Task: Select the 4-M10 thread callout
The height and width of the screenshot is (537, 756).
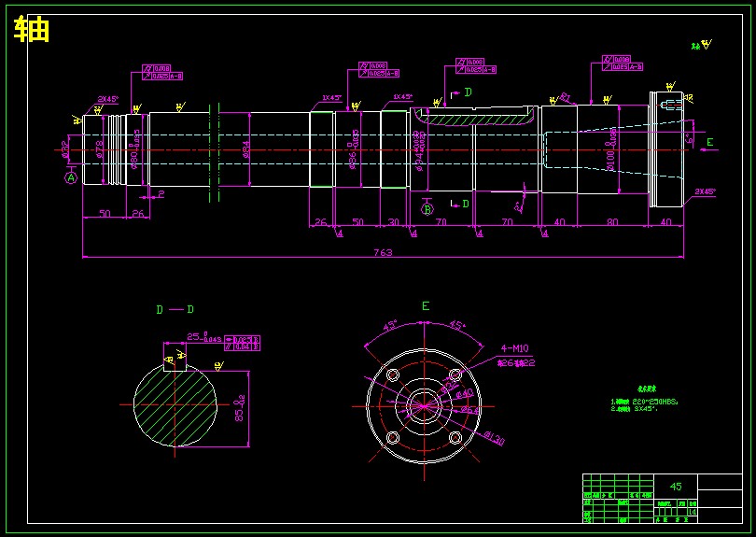Action: [515, 349]
